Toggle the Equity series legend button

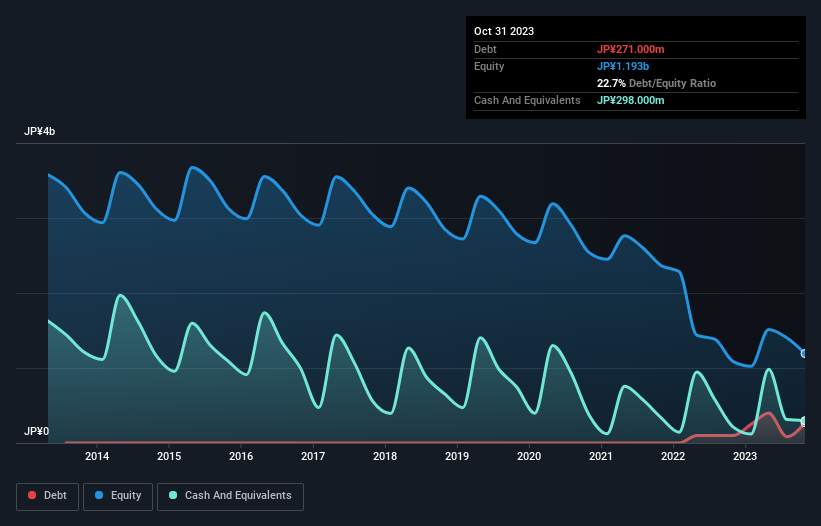coord(118,496)
